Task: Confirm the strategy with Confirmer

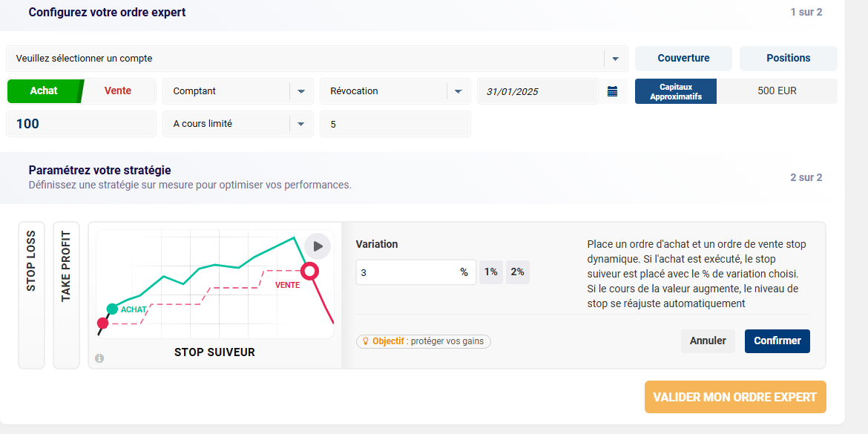Action: [x=777, y=341]
